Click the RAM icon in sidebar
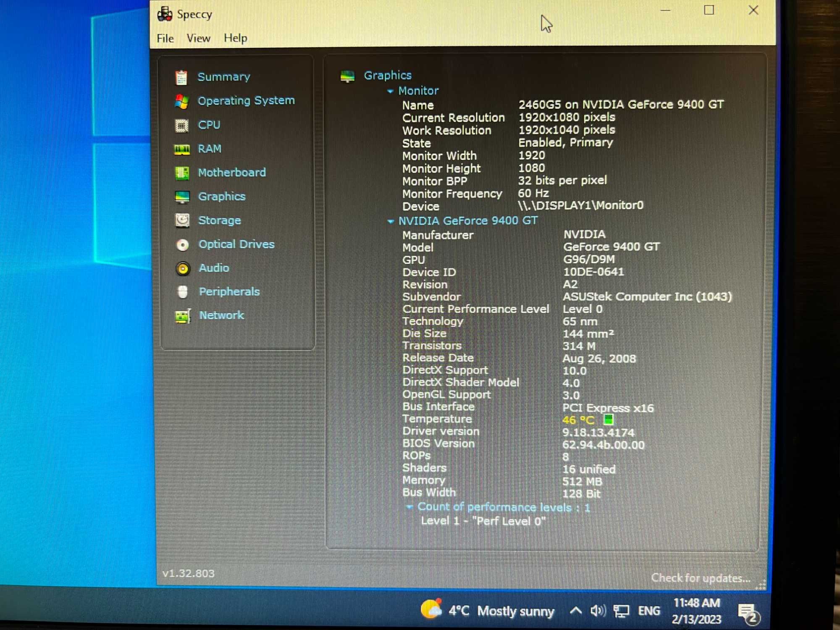840x630 pixels. click(x=184, y=148)
